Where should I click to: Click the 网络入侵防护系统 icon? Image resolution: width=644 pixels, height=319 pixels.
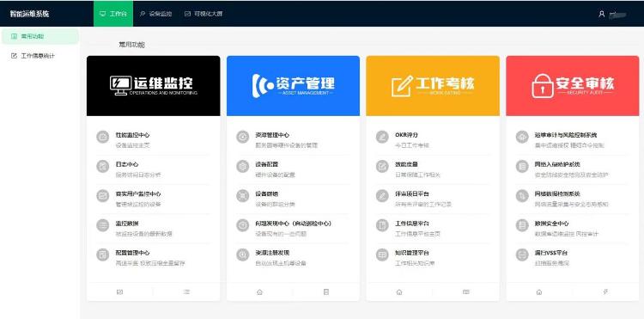tap(522, 167)
